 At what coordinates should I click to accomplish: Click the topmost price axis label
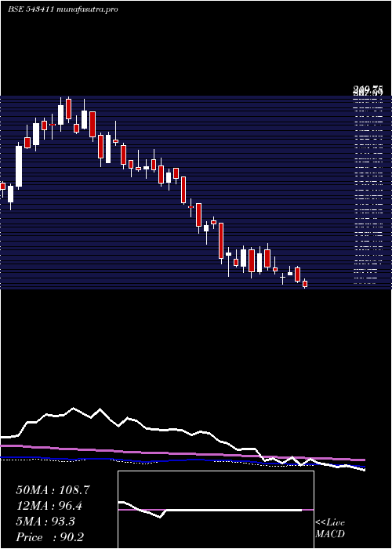(x=368, y=89)
